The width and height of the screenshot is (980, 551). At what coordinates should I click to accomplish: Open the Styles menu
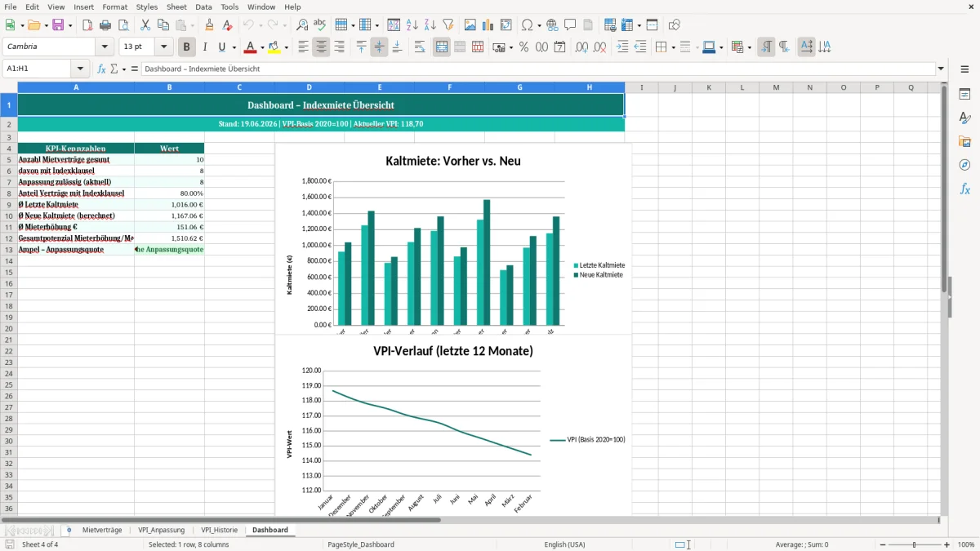tap(147, 7)
